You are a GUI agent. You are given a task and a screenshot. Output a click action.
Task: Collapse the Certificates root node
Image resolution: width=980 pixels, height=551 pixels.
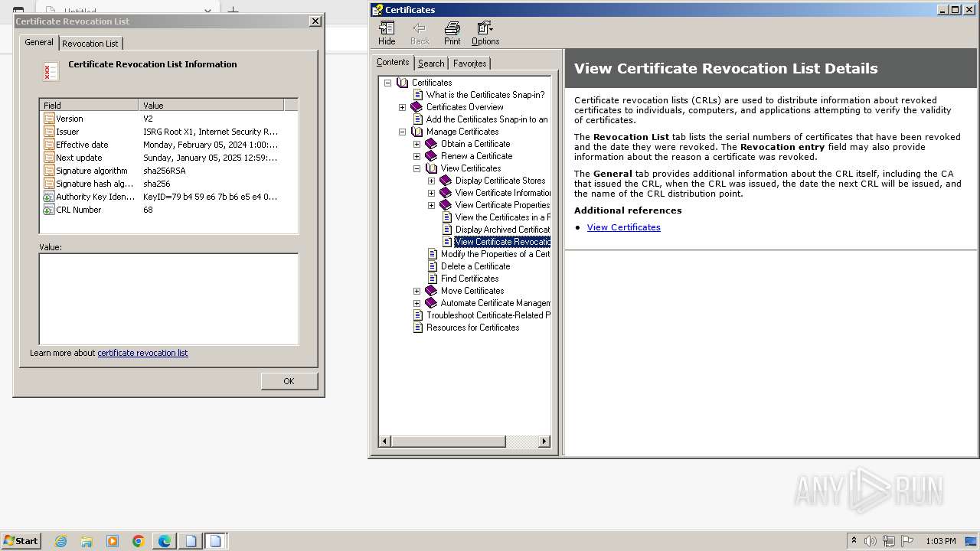coord(387,83)
